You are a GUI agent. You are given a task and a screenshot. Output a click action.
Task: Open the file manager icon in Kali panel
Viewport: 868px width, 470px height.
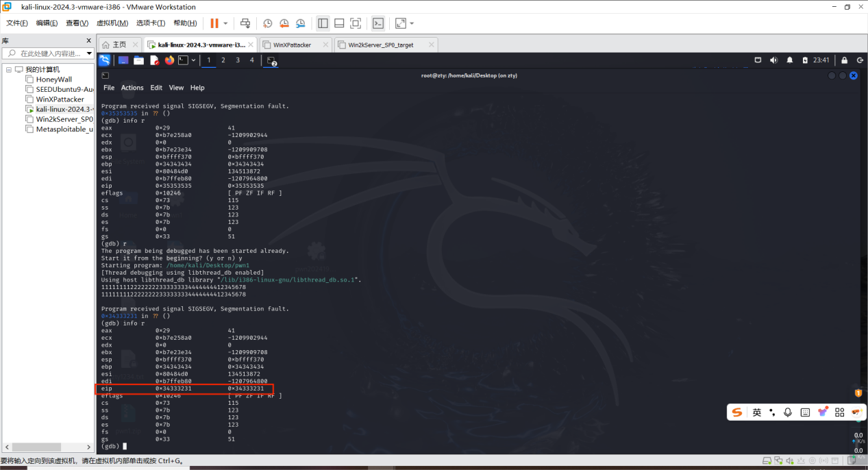pos(138,60)
